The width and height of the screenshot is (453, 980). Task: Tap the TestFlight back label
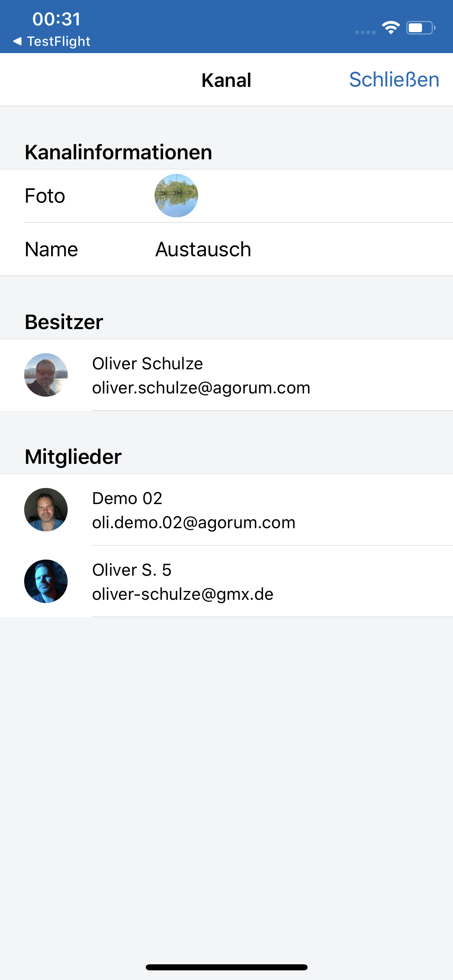tap(59, 41)
